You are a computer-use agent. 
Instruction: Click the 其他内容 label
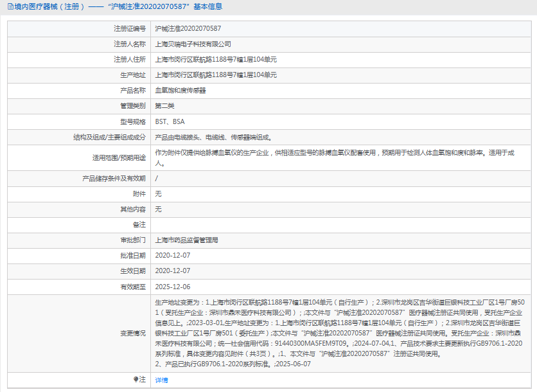(133, 209)
